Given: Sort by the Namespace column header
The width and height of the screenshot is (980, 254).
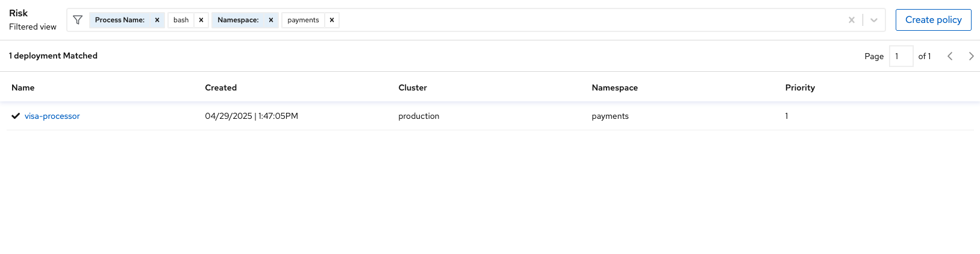Looking at the screenshot, I should coord(614,87).
